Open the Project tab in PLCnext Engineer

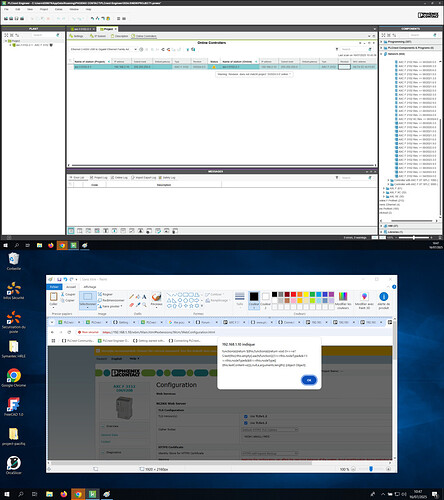click(107, 29)
